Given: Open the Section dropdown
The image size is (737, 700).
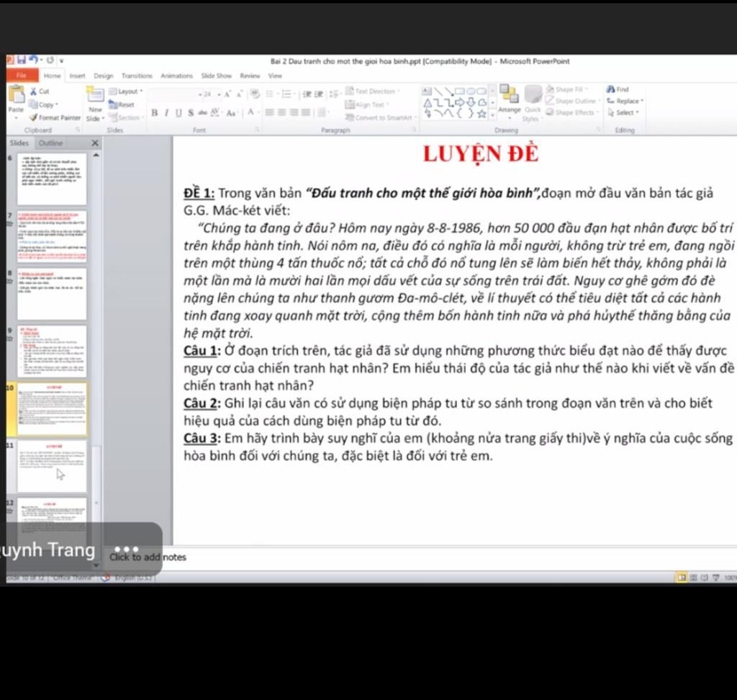Looking at the screenshot, I should coord(125,117).
